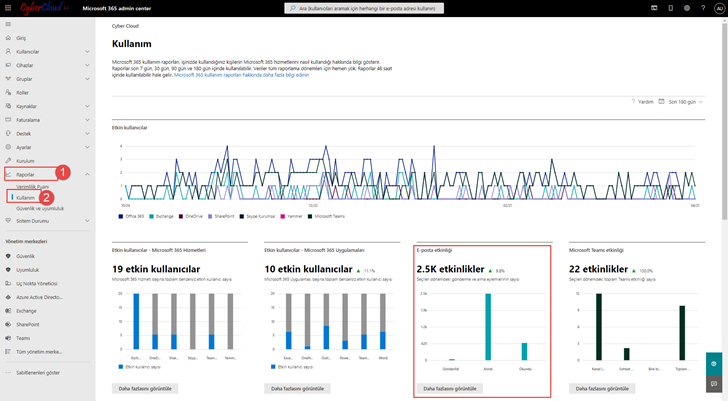
Task: Click the SharePoint admin center icon
Action: point(8,324)
